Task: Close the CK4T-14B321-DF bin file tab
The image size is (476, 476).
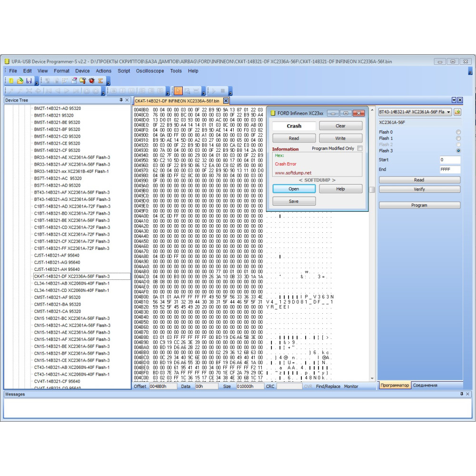Action: [226, 101]
